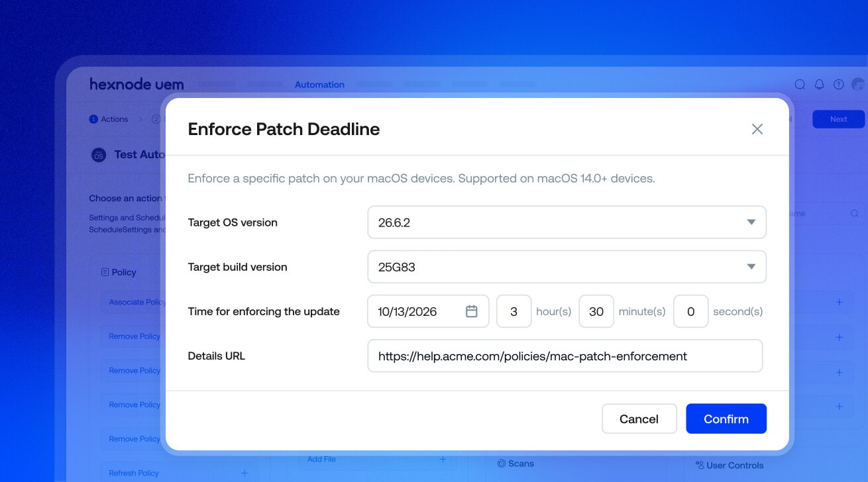
Task: Click the hexnode uem logo
Action: [136, 84]
